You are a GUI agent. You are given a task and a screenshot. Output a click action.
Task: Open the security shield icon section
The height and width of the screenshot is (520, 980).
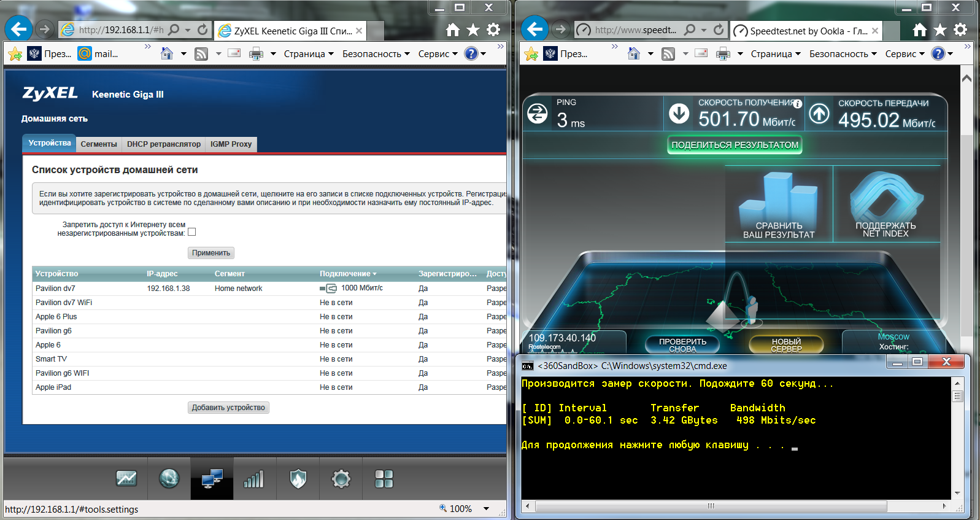click(298, 478)
